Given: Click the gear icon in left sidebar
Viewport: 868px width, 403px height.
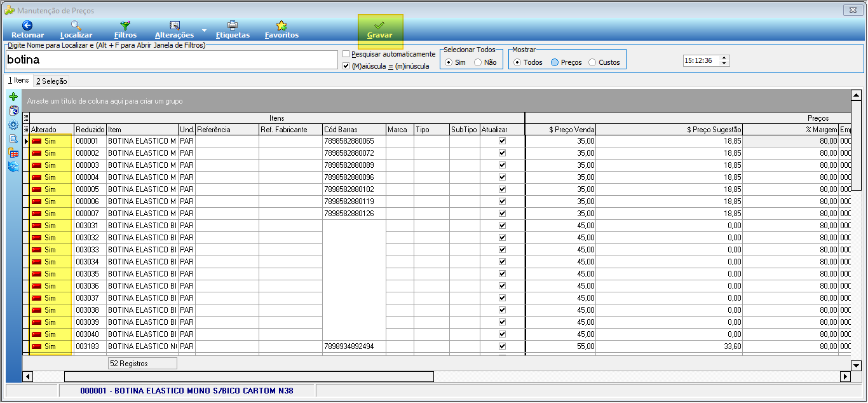Looking at the screenshot, I should click(13, 125).
